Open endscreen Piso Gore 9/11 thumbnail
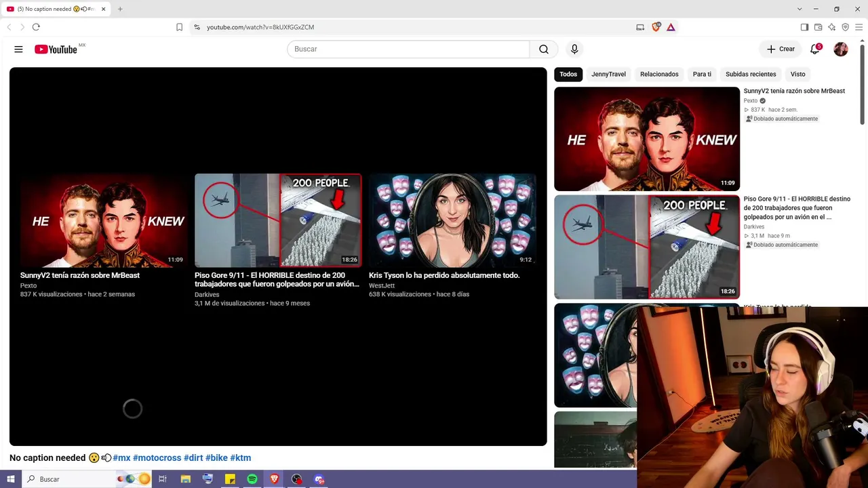Screen dimensions: 868x488 278,220
